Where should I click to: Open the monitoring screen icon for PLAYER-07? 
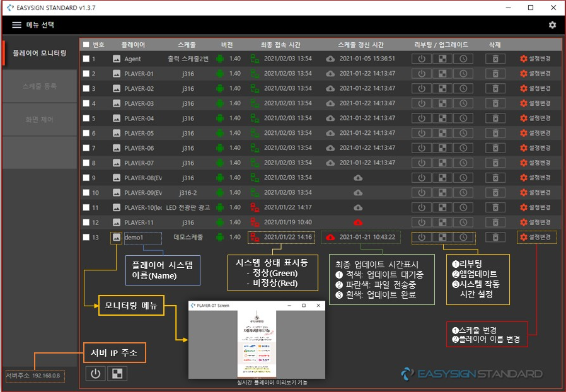pyautogui.click(x=116, y=163)
